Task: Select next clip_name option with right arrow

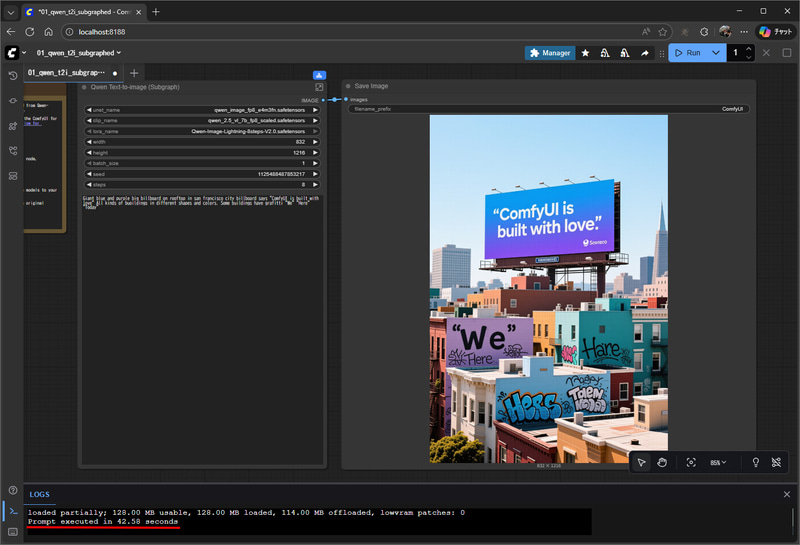Action: pyautogui.click(x=315, y=120)
